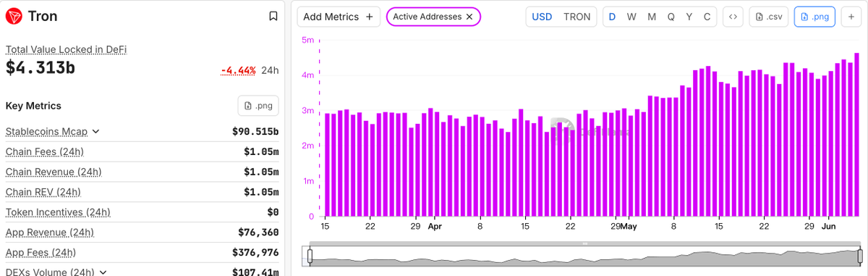Click Chain REV (24h) label

[x=43, y=193]
